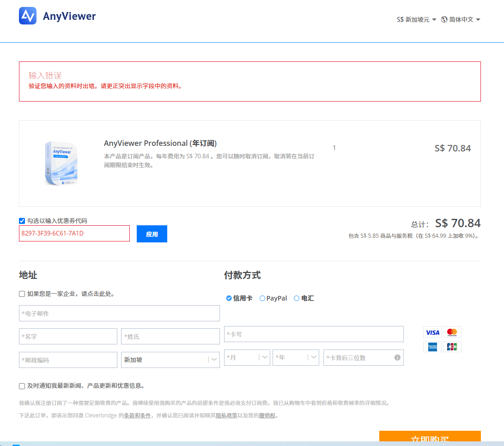Click the JCB card logo
The height and width of the screenshot is (446, 504).
452,347
